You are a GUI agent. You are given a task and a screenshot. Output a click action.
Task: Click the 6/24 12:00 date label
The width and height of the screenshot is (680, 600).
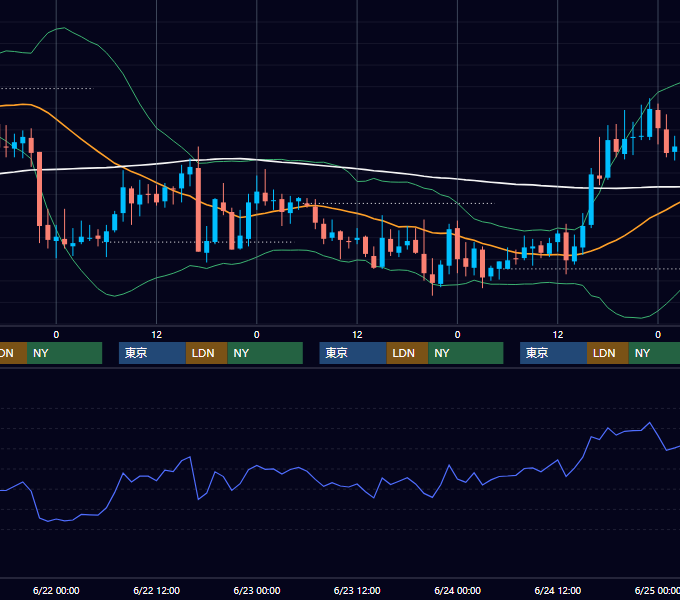pyautogui.click(x=558, y=590)
